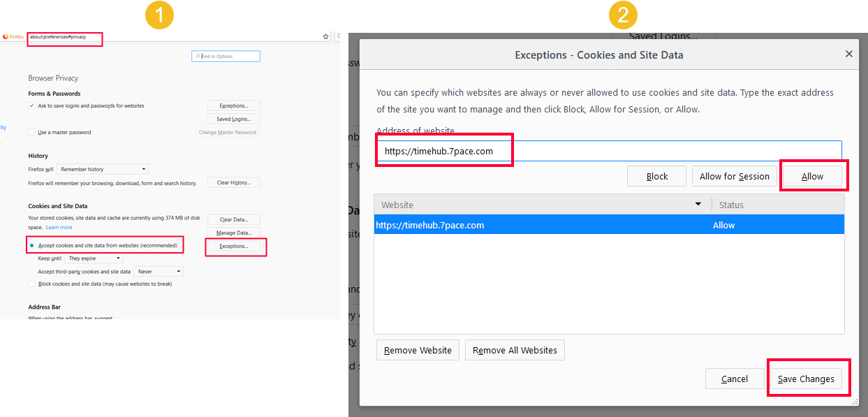Click the Change Master Password button

tap(228, 132)
